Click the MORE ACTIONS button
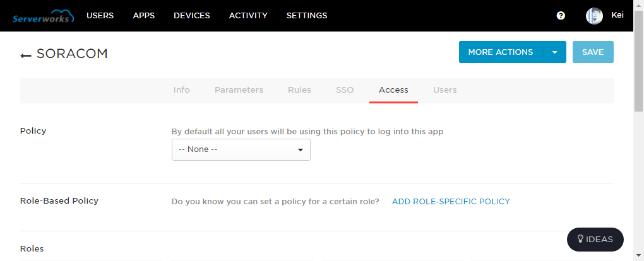Screen dimensions: 644x261 click(x=501, y=52)
